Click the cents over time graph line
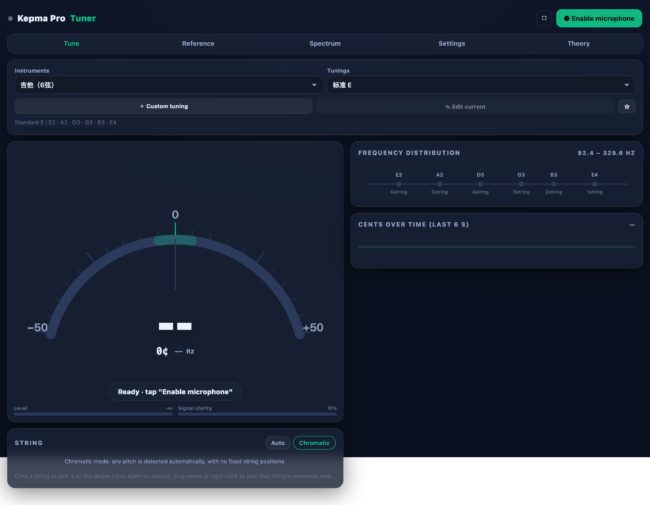 click(x=497, y=247)
